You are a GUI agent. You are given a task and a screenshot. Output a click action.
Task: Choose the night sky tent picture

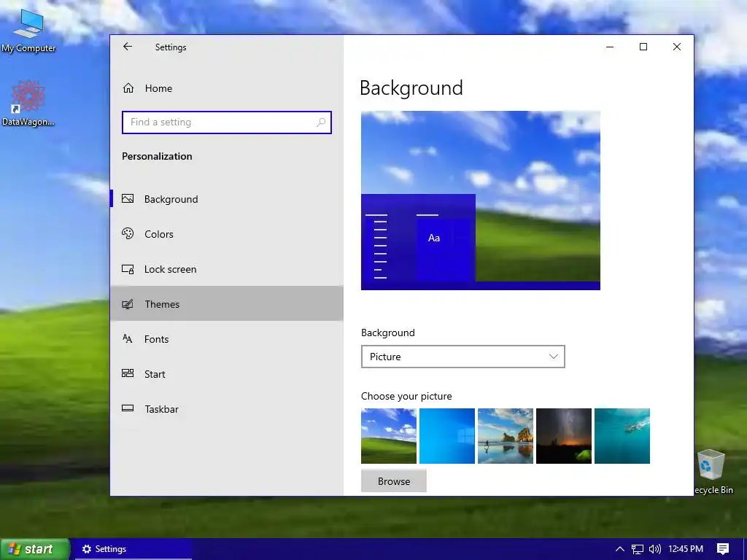click(564, 436)
